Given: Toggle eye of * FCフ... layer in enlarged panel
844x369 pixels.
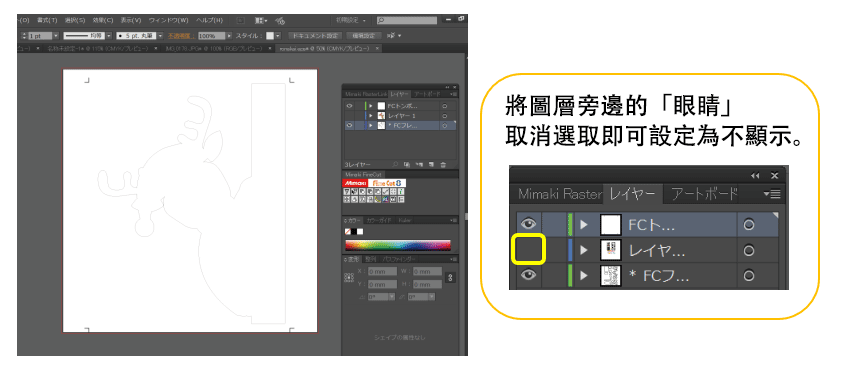Looking at the screenshot, I should [x=529, y=275].
